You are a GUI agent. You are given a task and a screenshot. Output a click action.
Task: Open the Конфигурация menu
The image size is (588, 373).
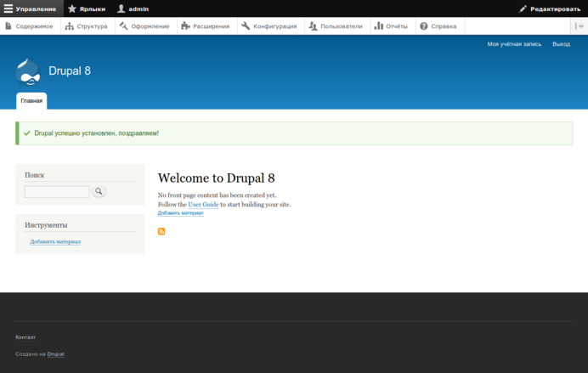tap(270, 26)
